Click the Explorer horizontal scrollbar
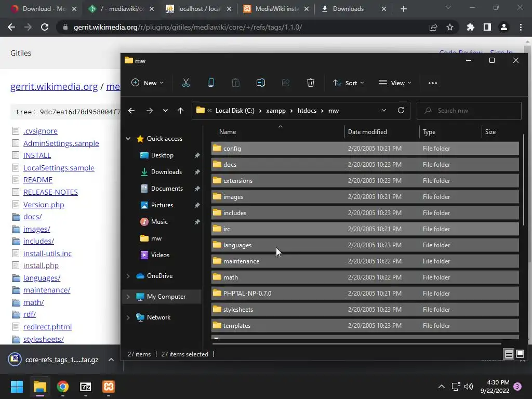 [357, 344]
